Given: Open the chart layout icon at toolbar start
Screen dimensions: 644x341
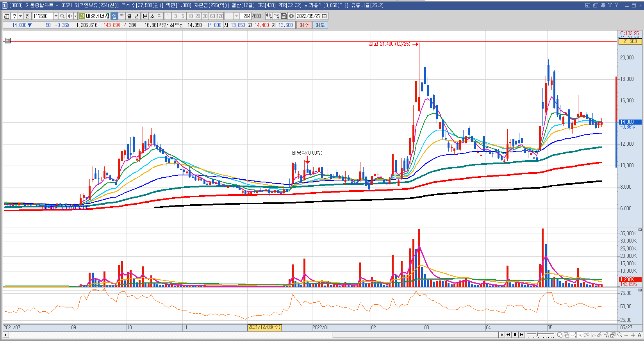Looking at the screenshot, I should (x=6, y=16).
